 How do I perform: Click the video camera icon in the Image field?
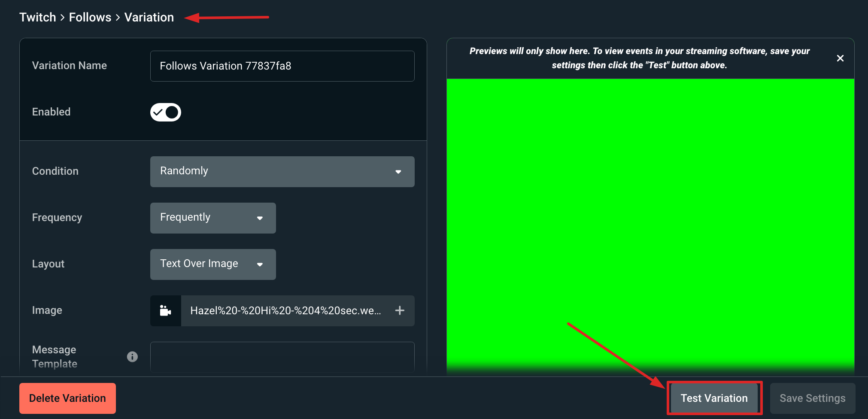coord(165,310)
